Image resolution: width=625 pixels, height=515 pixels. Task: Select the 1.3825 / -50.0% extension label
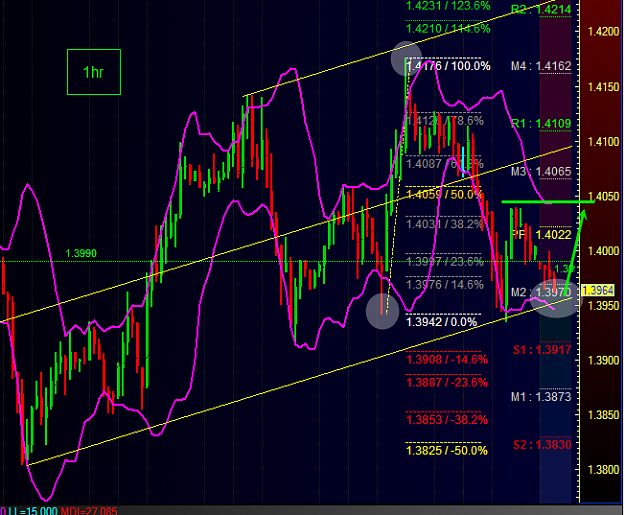click(447, 451)
